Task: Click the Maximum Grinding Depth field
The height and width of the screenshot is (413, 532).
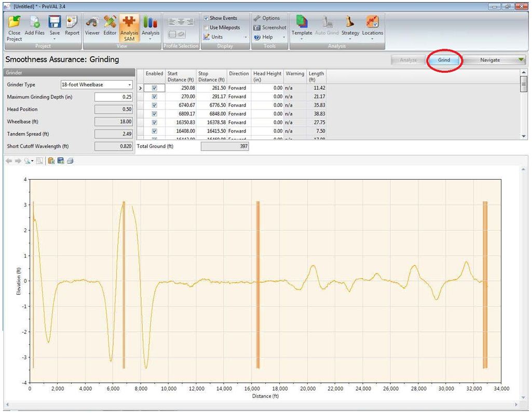Action: (x=113, y=97)
